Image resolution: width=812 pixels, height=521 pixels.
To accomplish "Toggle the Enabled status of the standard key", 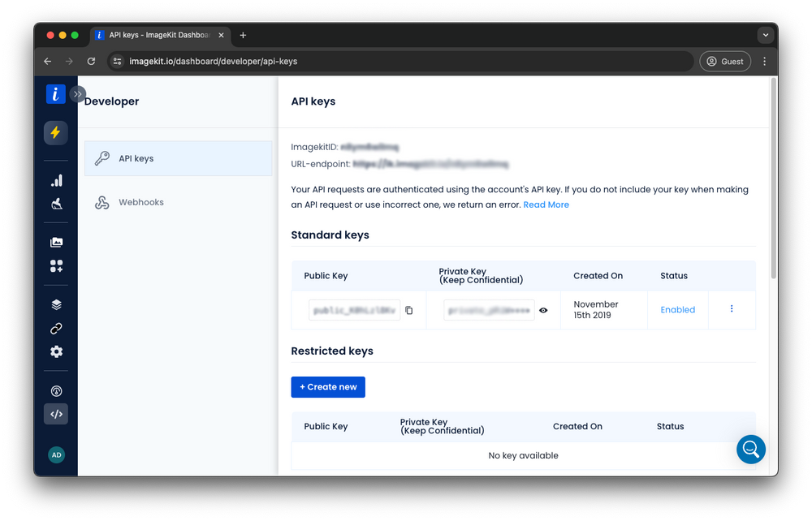I will tap(678, 309).
